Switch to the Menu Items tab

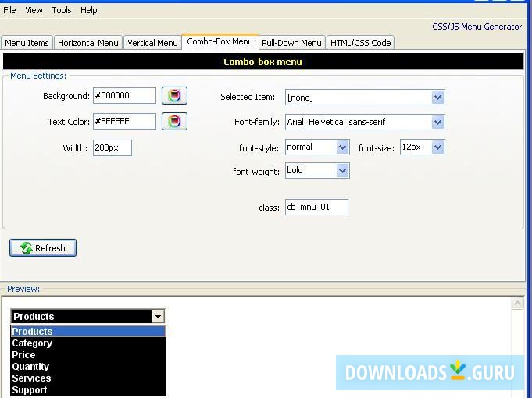click(x=27, y=43)
